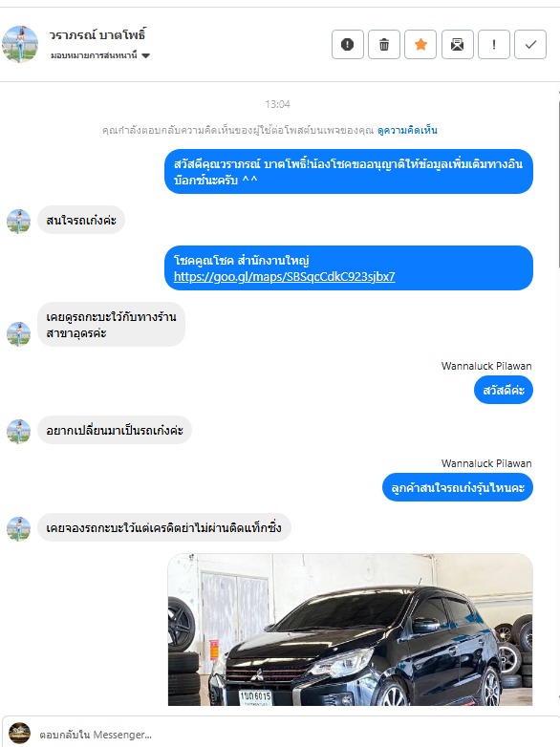Click the chat scrollbar on right edge

(x=558, y=181)
